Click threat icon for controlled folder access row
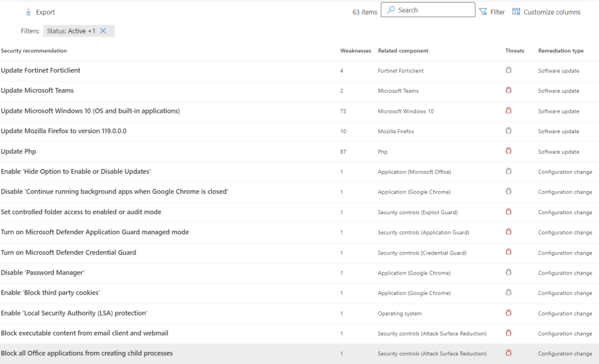The image size is (599, 364). 509,212
